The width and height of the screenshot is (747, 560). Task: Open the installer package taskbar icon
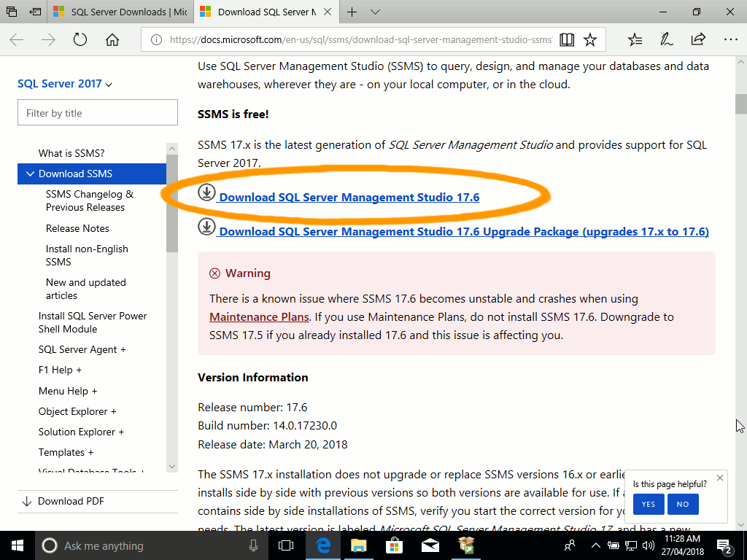(466, 545)
